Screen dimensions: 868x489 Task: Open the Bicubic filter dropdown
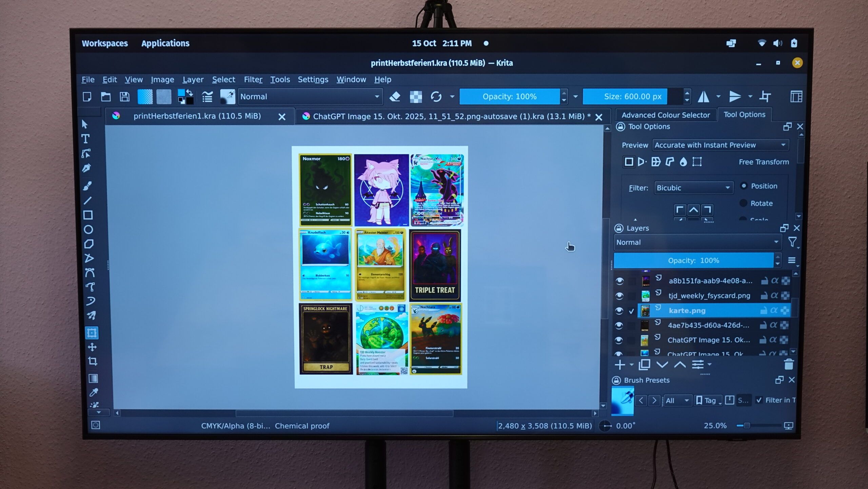point(693,188)
